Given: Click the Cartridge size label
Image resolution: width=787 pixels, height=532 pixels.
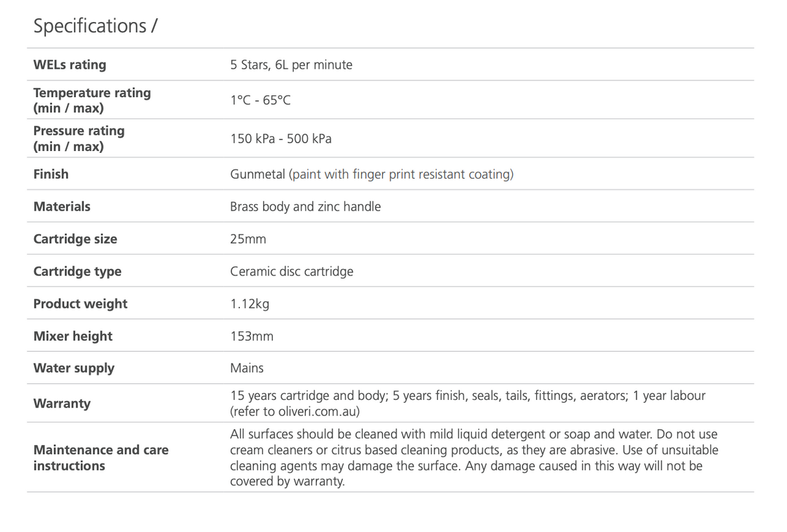Looking at the screenshot, I should 75,238.
